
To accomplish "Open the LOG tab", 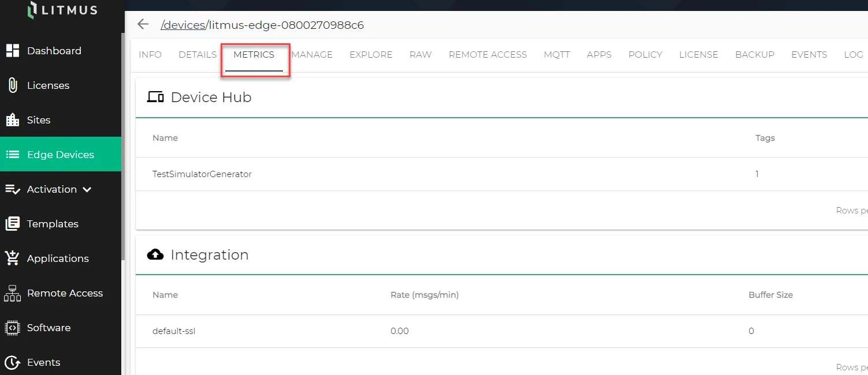I will coord(854,55).
